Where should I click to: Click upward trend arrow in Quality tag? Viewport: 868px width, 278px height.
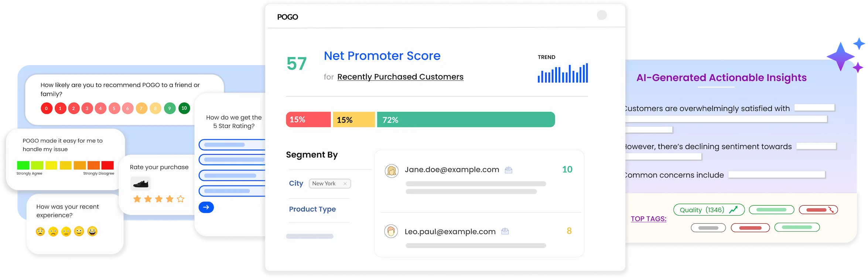(734, 210)
